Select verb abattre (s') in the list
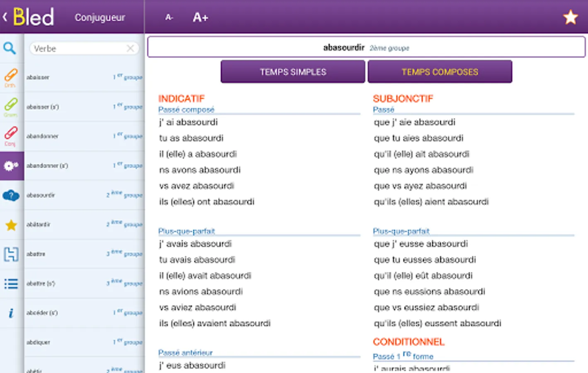588x373 pixels. pyautogui.click(x=84, y=283)
